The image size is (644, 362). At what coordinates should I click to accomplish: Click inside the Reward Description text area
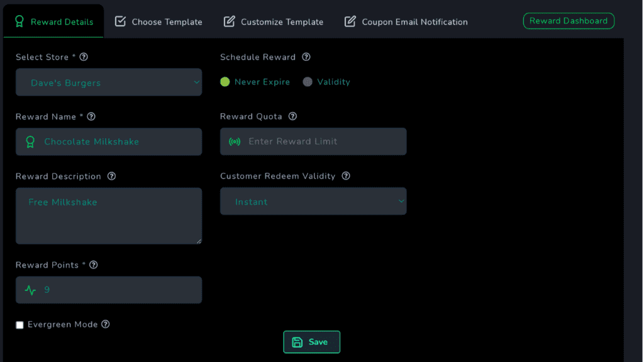(x=108, y=216)
